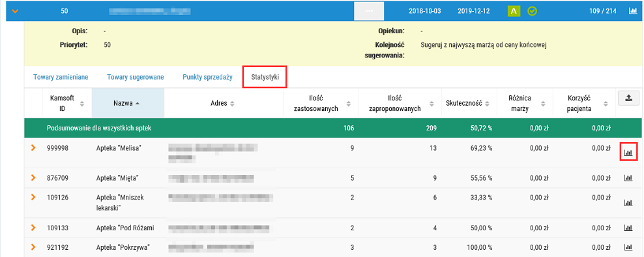
Task: Click the three-dots button in header
Action: coord(369,11)
